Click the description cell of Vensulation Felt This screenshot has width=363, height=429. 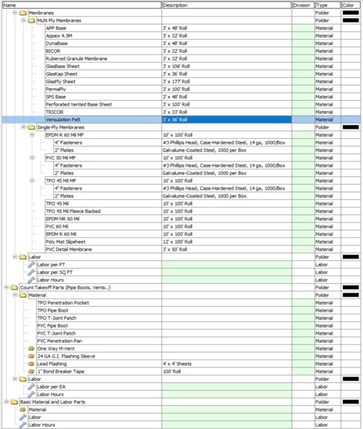[227, 120]
